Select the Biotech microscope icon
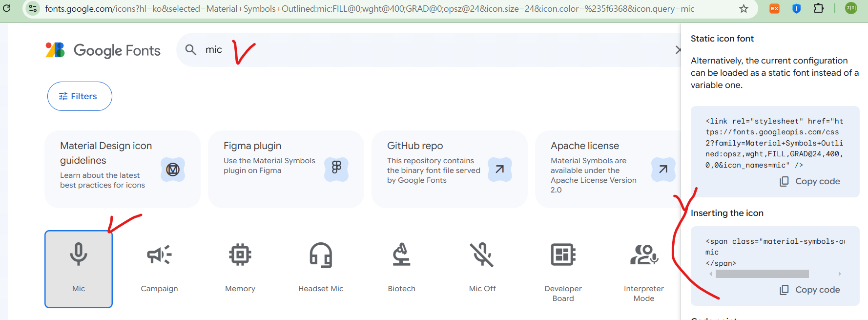The width and height of the screenshot is (868, 320). [402, 255]
